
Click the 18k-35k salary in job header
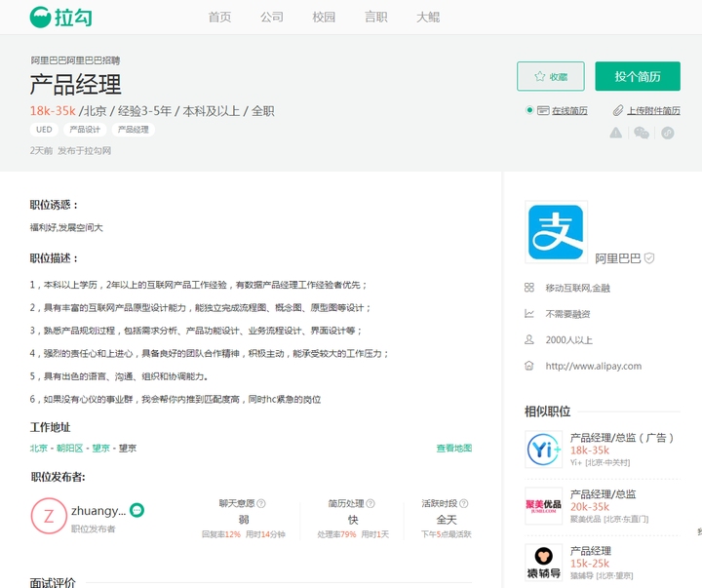tap(53, 110)
